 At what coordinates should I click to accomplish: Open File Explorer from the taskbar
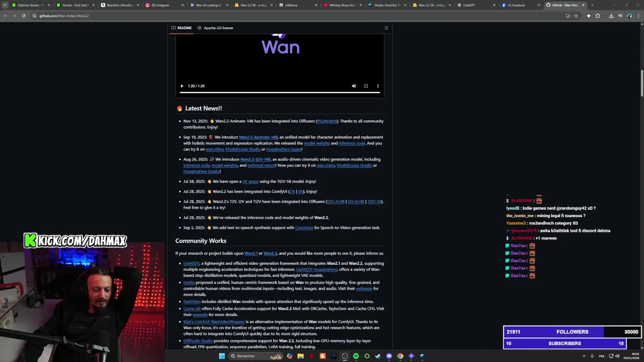[x=300, y=356]
